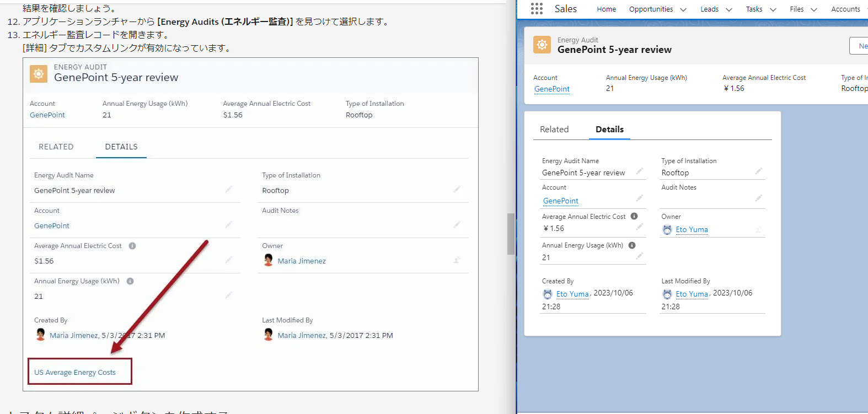
Task: Click Average Annual Electric Cost info icon in tutorial image
Action: pos(132,246)
